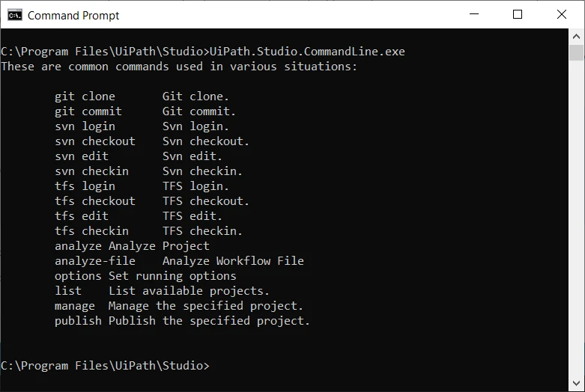Click the Command Prompt system menu icon
Viewport: 585px width, 392px height.
[15, 15]
